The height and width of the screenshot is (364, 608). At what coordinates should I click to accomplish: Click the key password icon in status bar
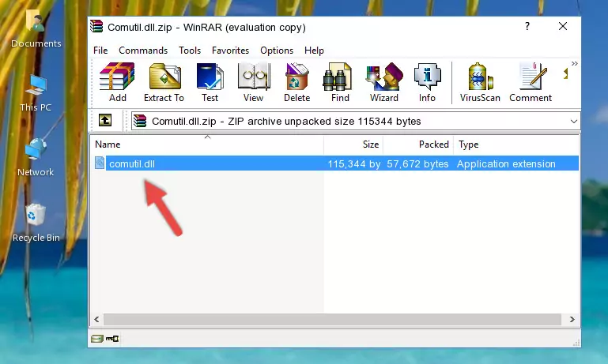[112, 339]
